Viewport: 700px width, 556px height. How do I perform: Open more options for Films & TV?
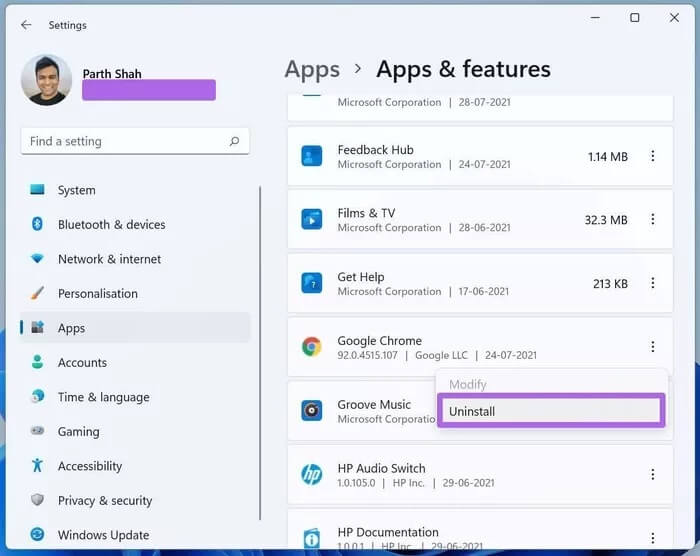click(653, 219)
